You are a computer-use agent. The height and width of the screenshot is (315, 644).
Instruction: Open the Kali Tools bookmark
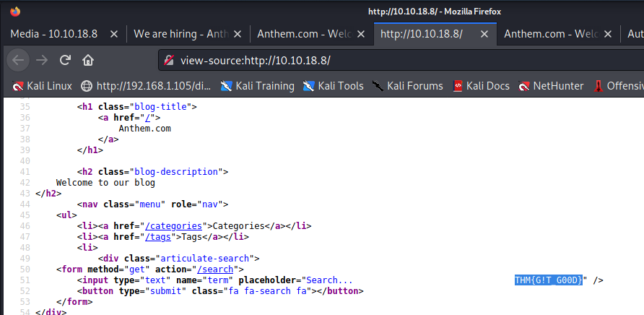click(x=333, y=86)
